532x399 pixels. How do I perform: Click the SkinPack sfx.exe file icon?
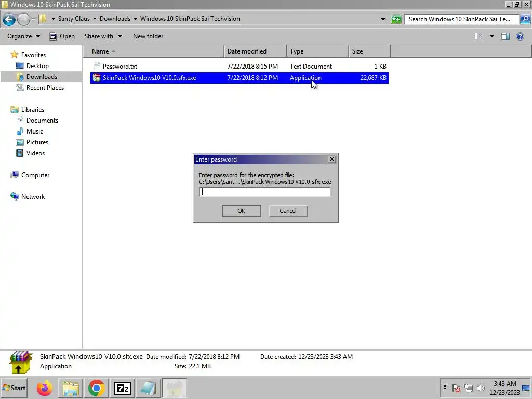tap(97, 78)
